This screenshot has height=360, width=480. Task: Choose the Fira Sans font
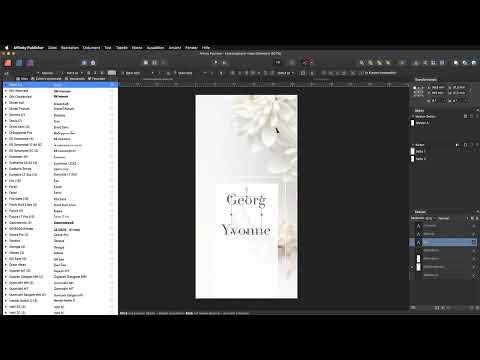60,199
